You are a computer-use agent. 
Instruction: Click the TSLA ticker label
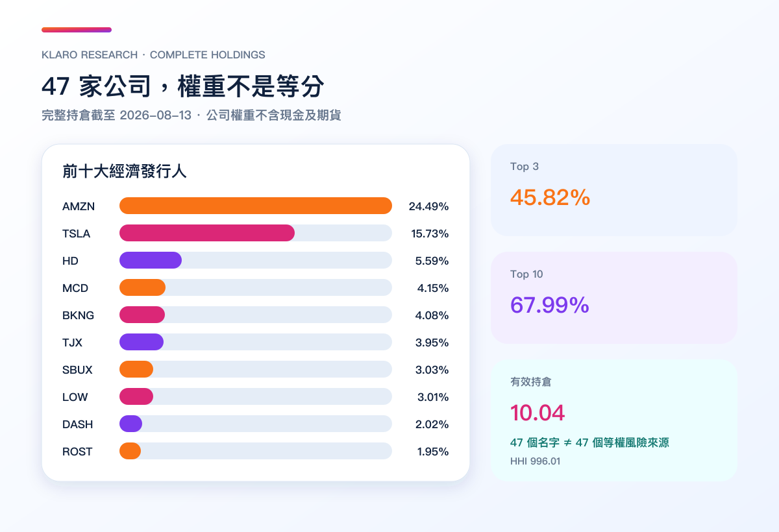(x=76, y=234)
